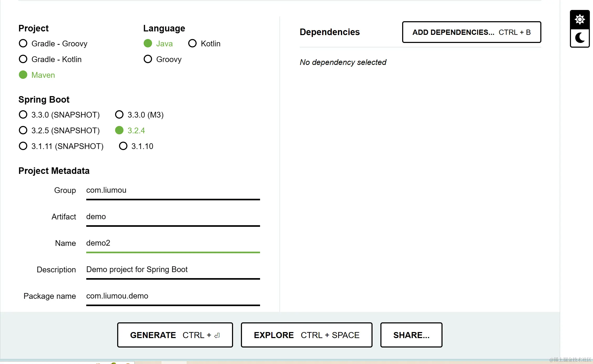593x364 pixels.
Task: Choose Spring Boot 3.2.5 (SNAPSHOT)
Action: (23, 130)
